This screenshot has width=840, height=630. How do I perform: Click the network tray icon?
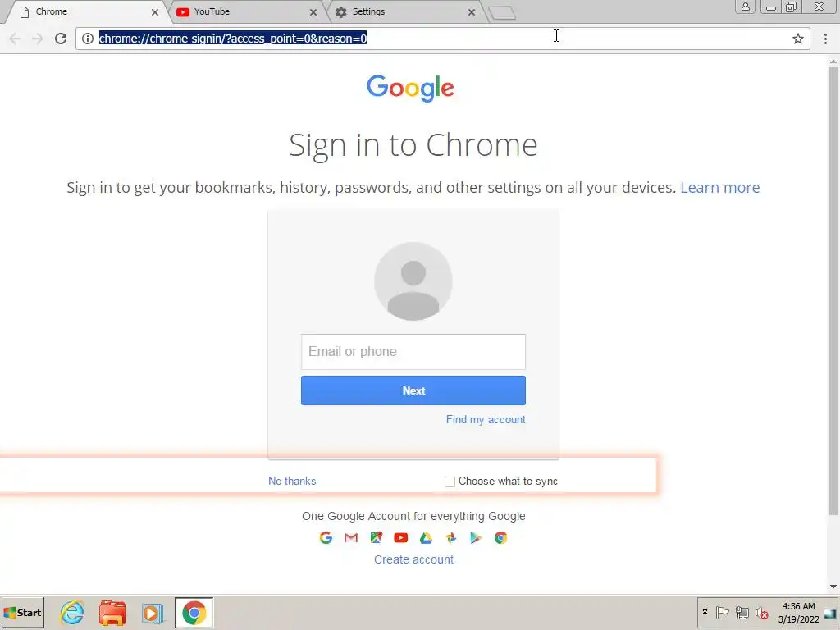coord(742,612)
